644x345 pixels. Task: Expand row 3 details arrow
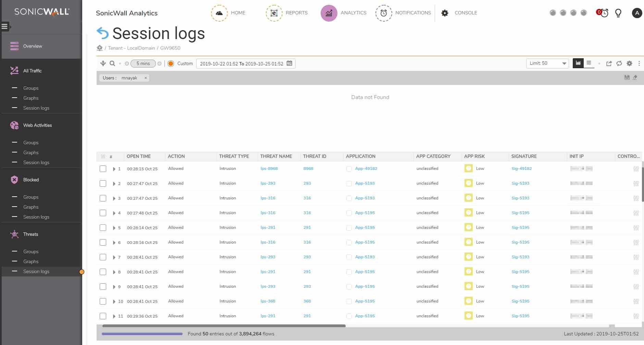(x=114, y=198)
